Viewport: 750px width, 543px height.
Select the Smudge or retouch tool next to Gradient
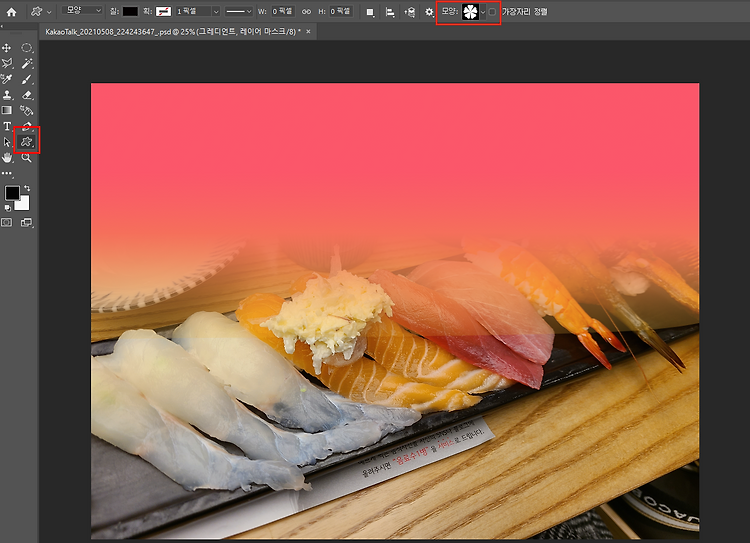[26, 111]
